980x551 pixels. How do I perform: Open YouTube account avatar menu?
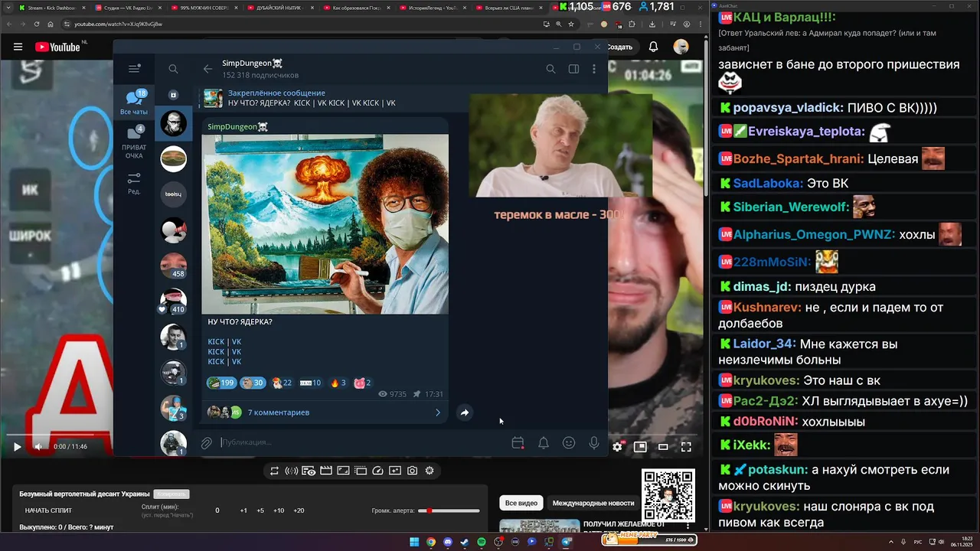click(x=681, y=47)
